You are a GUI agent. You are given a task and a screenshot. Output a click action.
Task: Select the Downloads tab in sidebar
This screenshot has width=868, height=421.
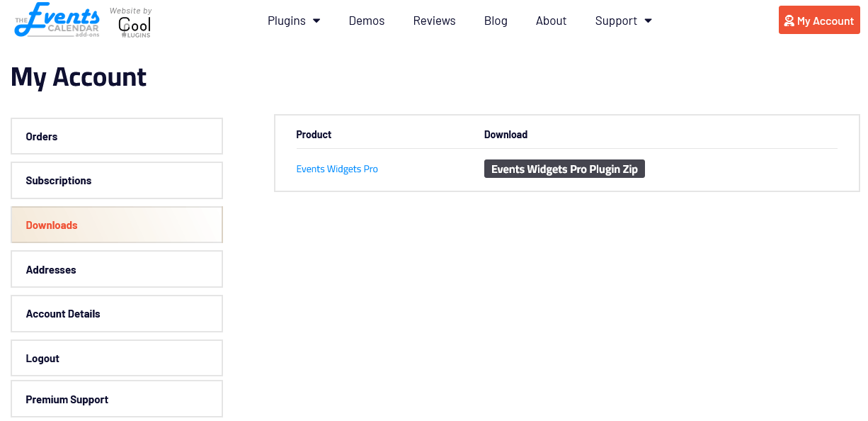coord(117,225)
